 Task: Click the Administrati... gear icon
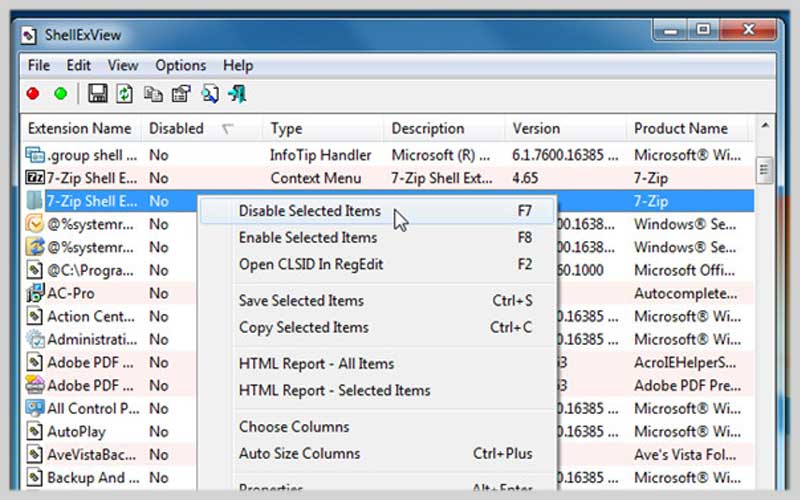point(35,339)
